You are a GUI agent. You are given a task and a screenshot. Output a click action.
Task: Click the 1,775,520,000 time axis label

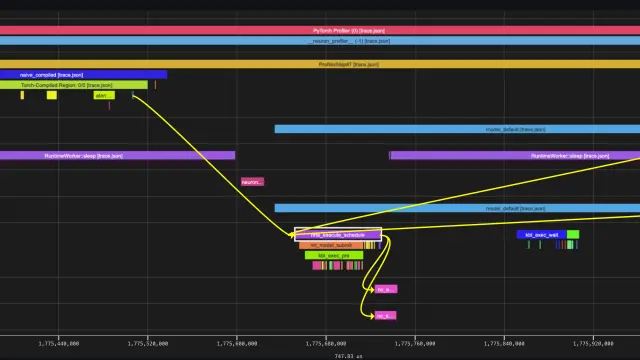[148, 344]
